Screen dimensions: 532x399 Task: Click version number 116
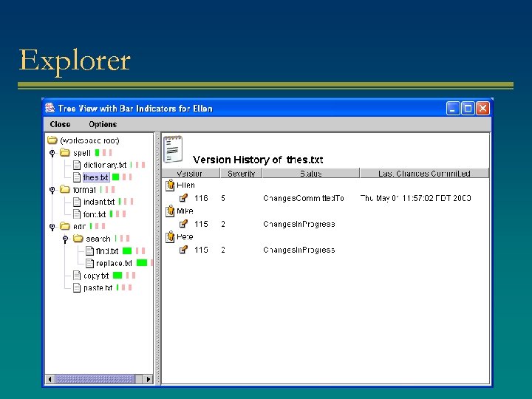201,198
